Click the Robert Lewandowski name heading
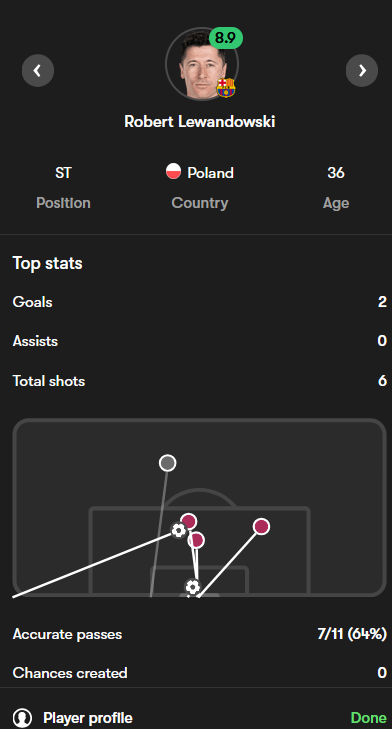392x729 pixels. (200, 122)
